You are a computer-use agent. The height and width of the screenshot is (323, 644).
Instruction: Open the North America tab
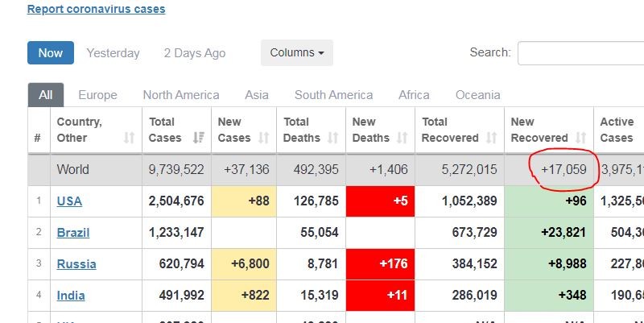pyautogui.click(x=181, y=95)
